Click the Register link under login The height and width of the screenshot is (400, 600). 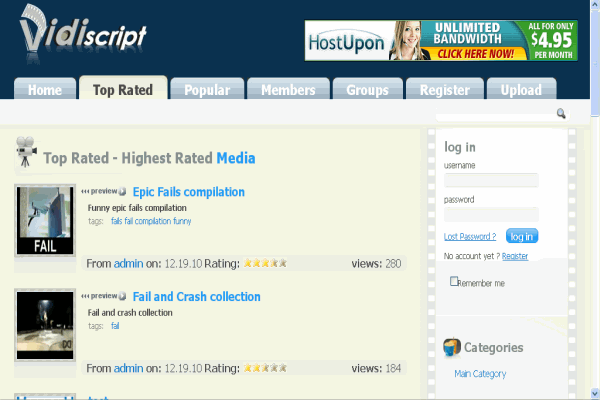click(x=515, y=257)
